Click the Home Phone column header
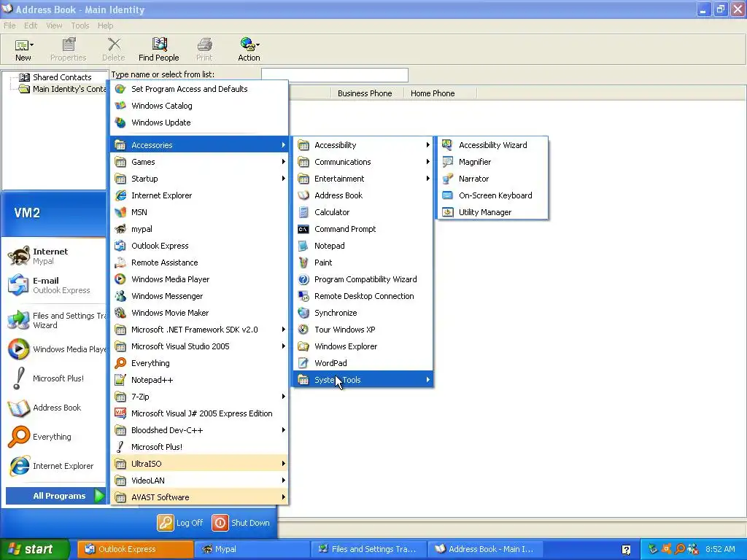This screenshot has width=747, height=560. click(x=440, y=93)
